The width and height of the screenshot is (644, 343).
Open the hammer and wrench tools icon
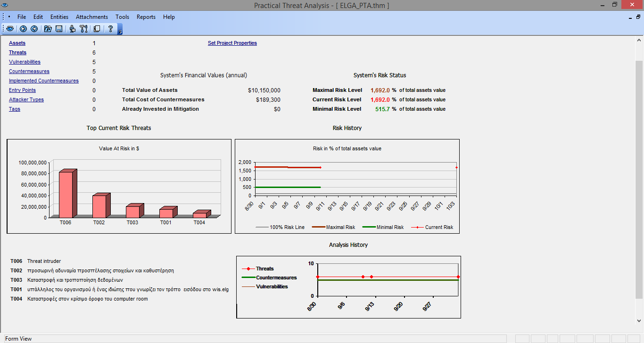83,29
